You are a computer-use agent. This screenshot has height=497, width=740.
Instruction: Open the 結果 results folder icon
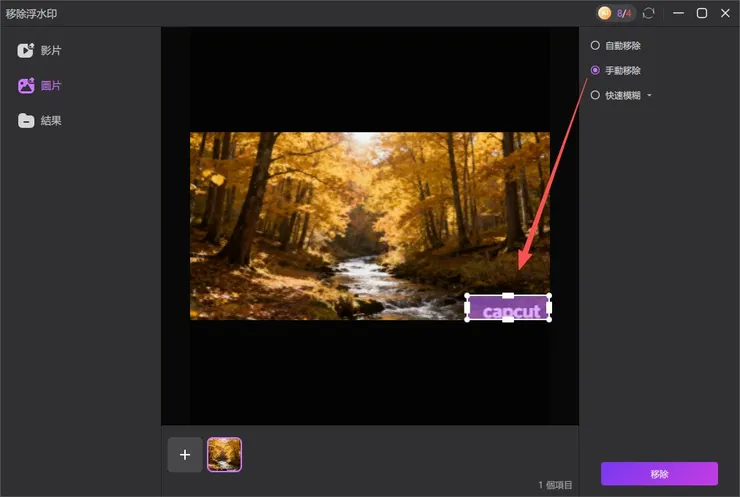26,121
